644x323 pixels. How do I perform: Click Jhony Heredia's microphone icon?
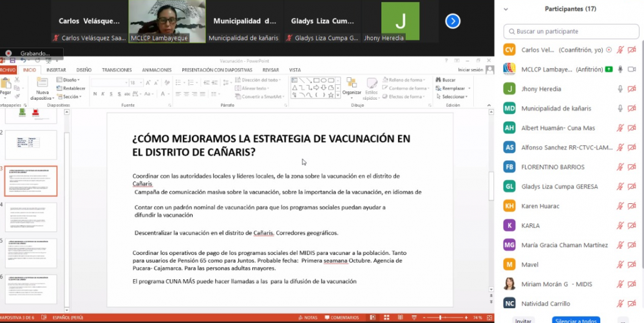(x=620, y=89)
